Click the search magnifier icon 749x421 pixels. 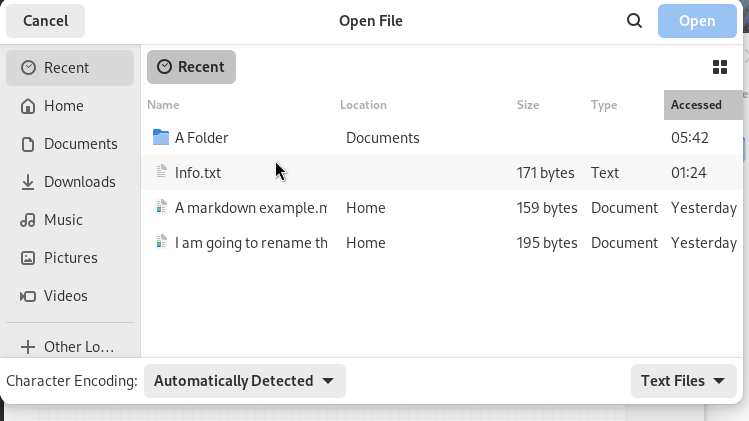pos(634,21)
